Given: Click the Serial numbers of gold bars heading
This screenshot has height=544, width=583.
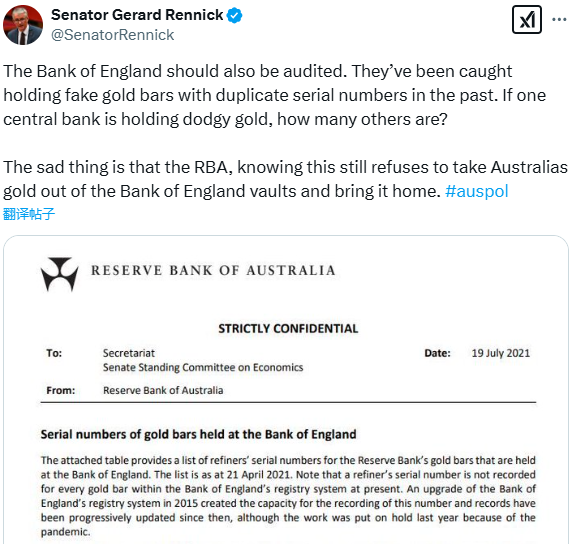Looking at the screenshot, I should click(199, 434).
